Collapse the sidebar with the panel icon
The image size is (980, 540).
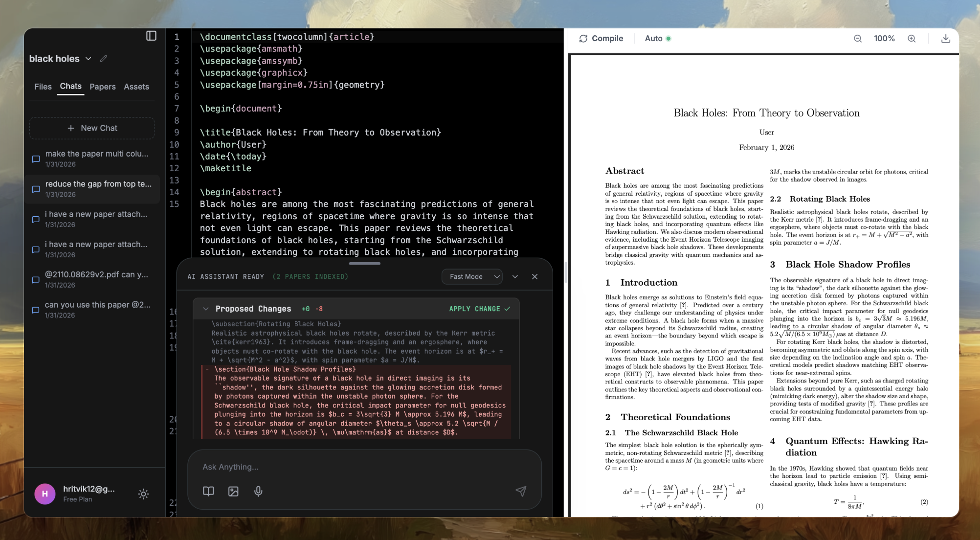tap(151, 36)
